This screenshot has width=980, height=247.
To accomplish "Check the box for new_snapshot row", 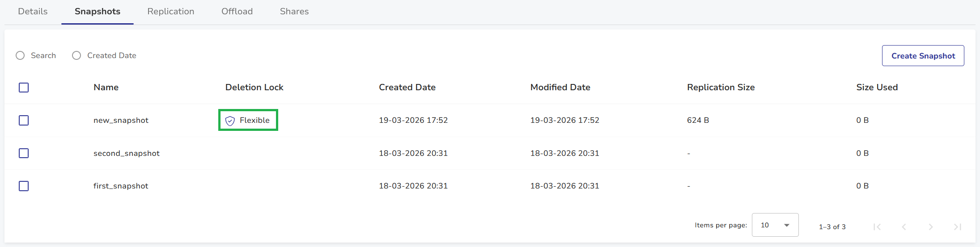I will tap(24, 121).
